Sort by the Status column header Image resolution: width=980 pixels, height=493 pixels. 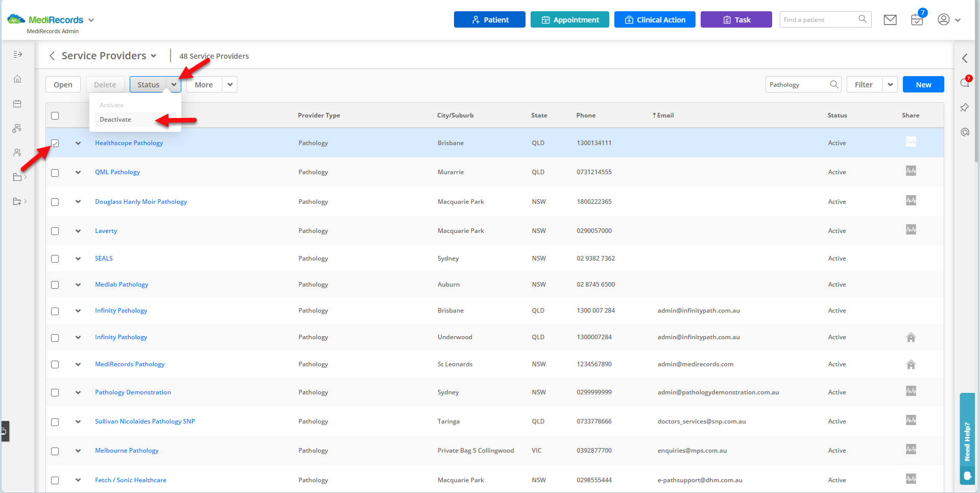tap(837, 115)
